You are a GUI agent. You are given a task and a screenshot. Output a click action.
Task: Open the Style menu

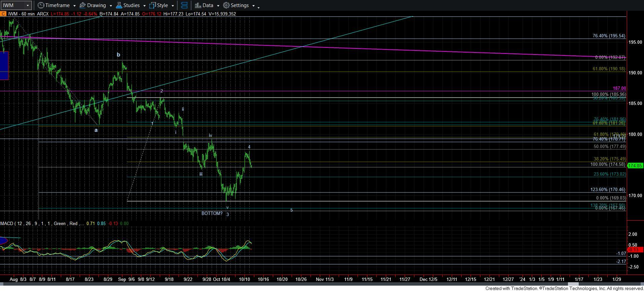(162, 5)
